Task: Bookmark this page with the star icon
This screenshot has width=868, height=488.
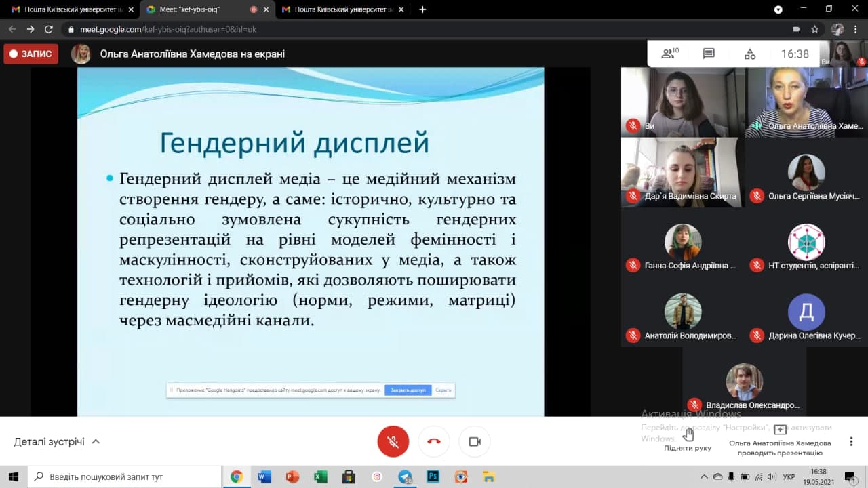Action: [815, 29]
